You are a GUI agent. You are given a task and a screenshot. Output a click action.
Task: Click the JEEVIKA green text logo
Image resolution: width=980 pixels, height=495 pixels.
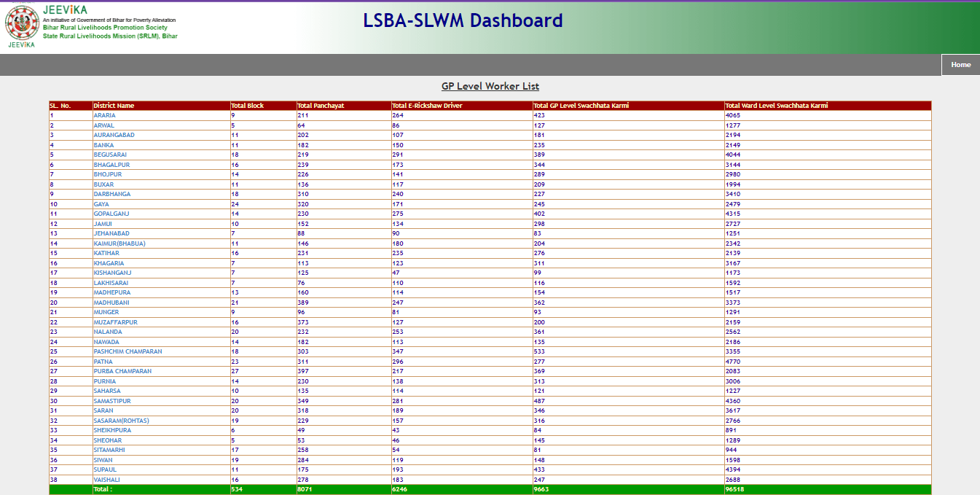tap(67, 10)
